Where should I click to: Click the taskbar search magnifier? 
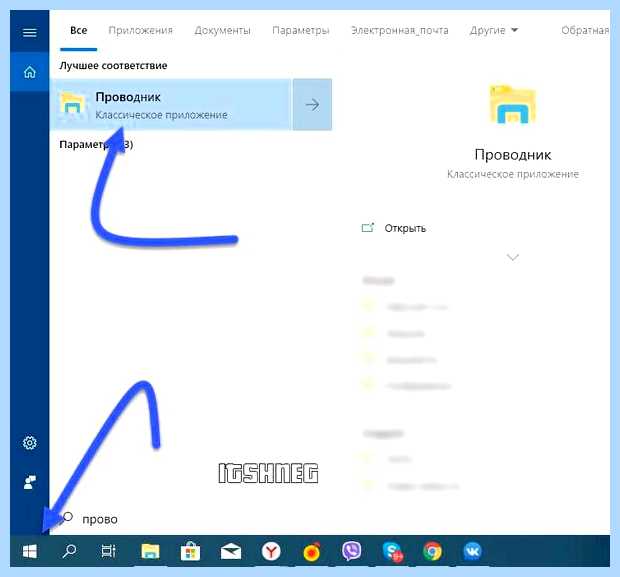tap(69, 551)
